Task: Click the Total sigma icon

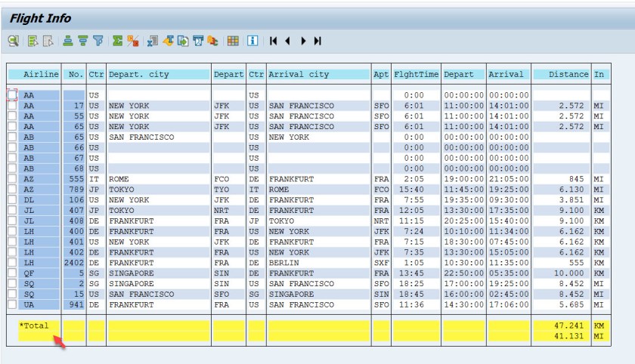Action: 118,41
